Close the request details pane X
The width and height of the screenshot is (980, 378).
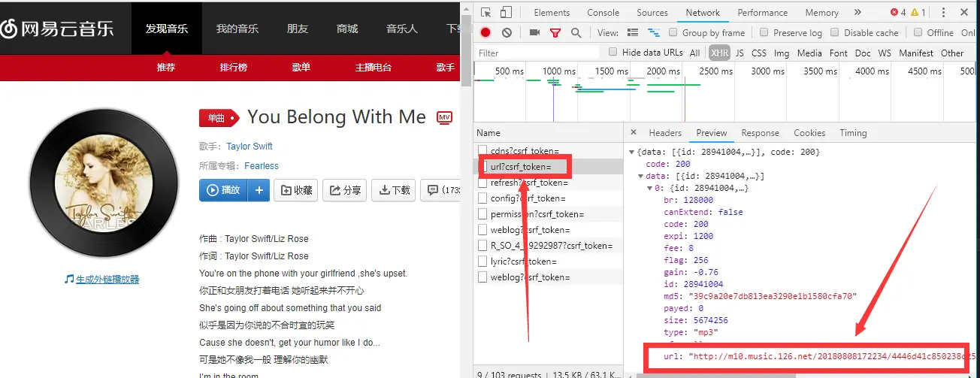[x=633, y=132]
